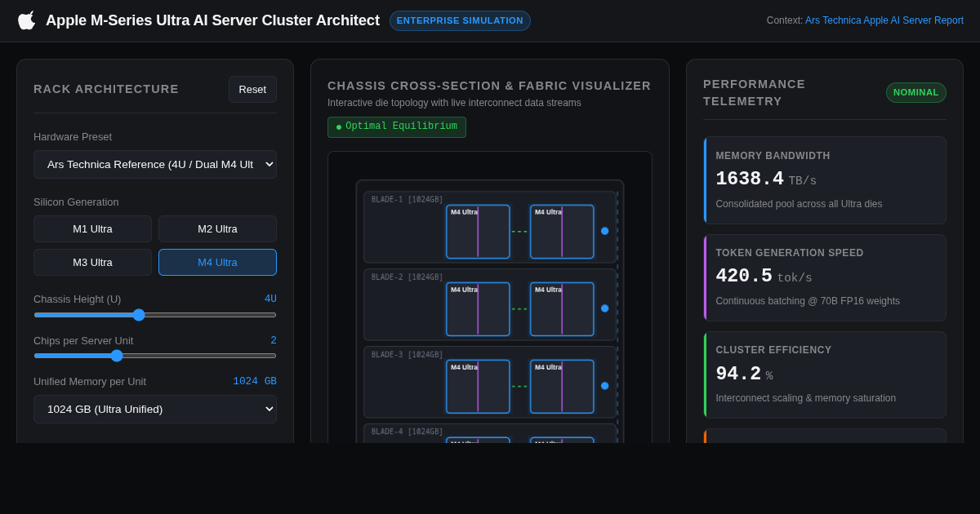
Task: Select M4 Ultra silicon generation
Action: [217, 262]
